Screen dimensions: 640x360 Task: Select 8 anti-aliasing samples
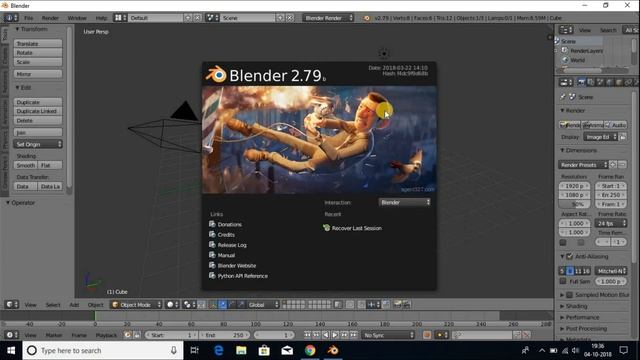click(x=570, y=271)
